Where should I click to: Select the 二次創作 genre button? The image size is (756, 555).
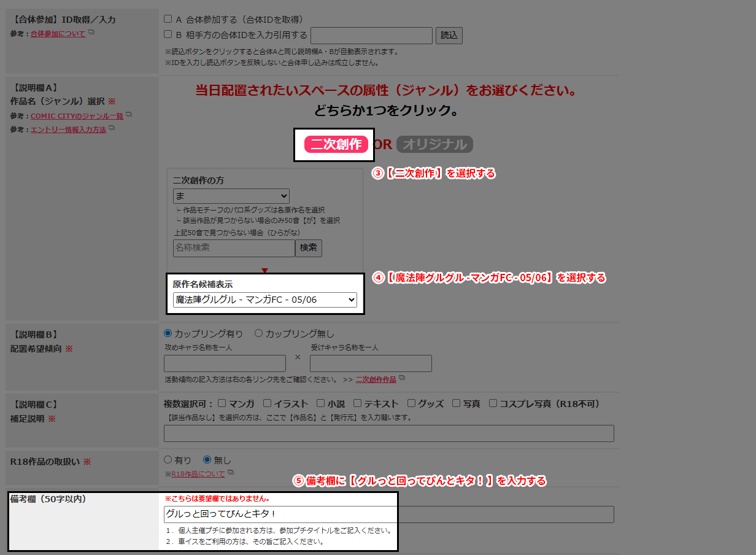pos(336,144)
